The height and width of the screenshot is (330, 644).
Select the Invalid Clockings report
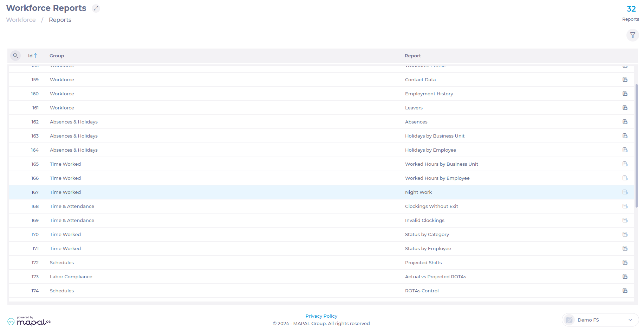tap(424, 220)
